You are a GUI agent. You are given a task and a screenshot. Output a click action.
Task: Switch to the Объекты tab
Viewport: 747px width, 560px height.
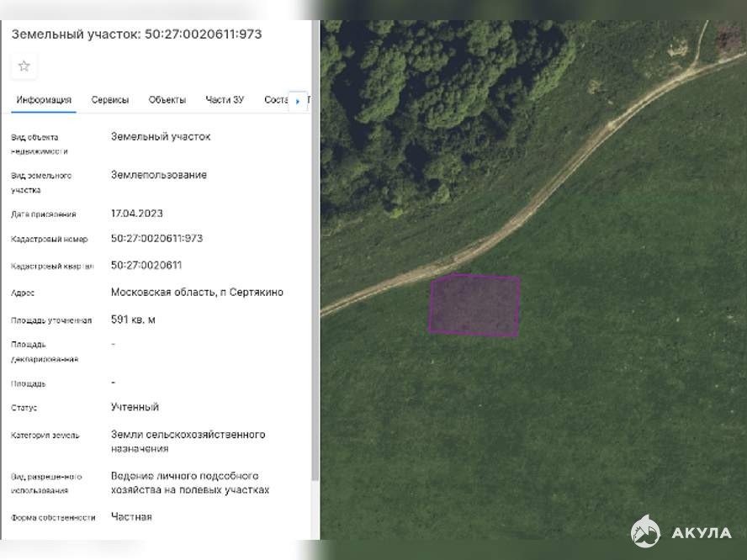pyautogui.click(x=167, y=100)
